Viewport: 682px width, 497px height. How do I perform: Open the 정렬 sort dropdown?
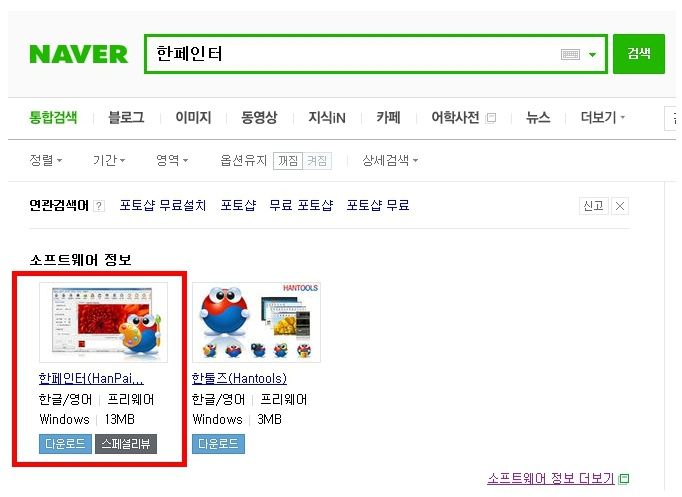[x=46, y=160]
